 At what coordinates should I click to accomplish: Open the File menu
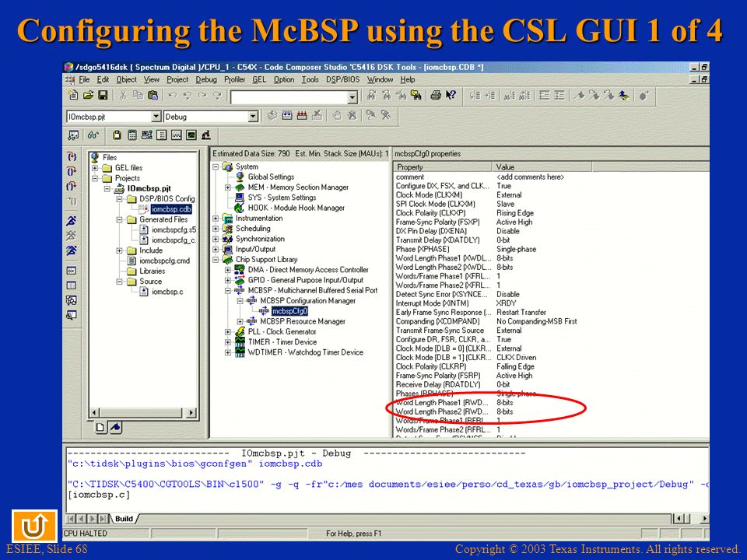(84, 79)
